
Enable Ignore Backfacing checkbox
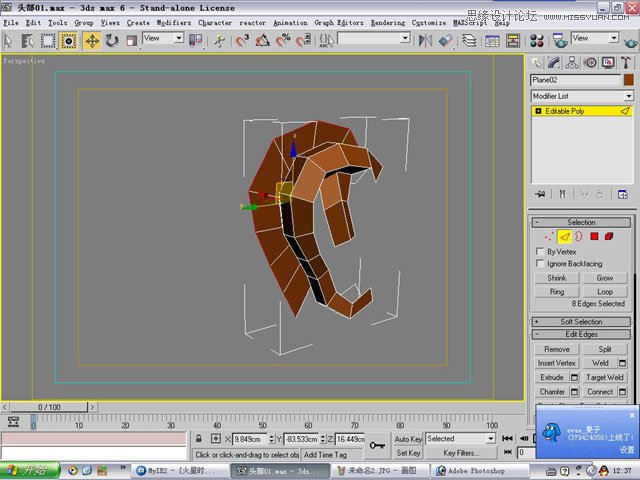[x=540, y=263]
